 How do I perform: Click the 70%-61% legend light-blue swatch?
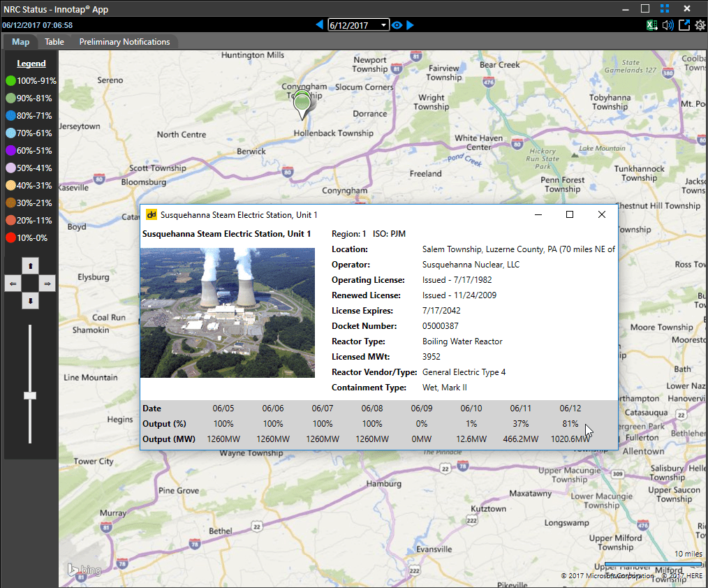[11, 133]
